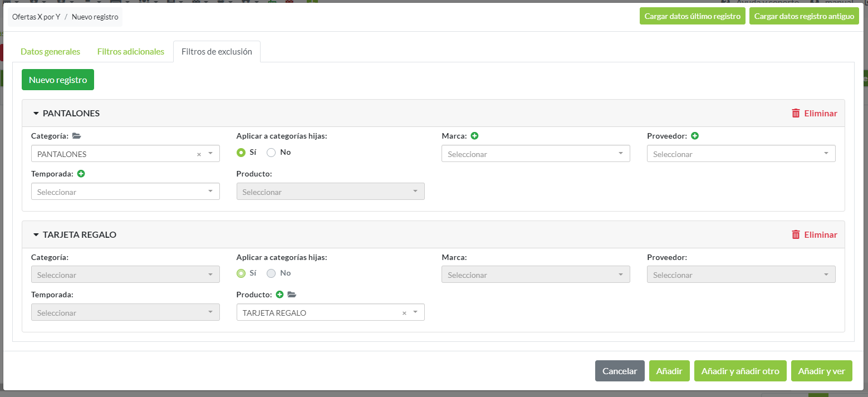Open the Marca dropdown in PANTALONES section
Screen dimensions: 868x397
[535, 154]
